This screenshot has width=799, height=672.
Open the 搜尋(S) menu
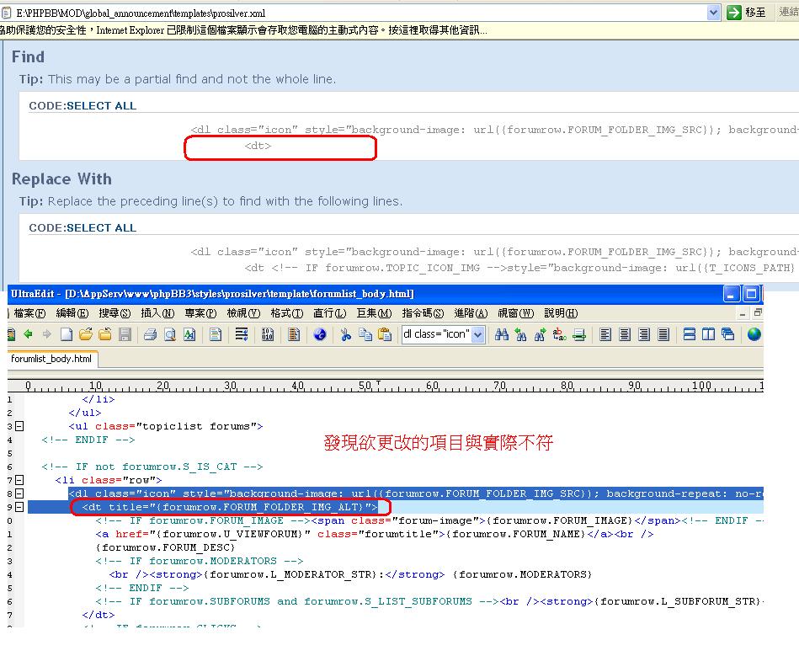(115, 312)
